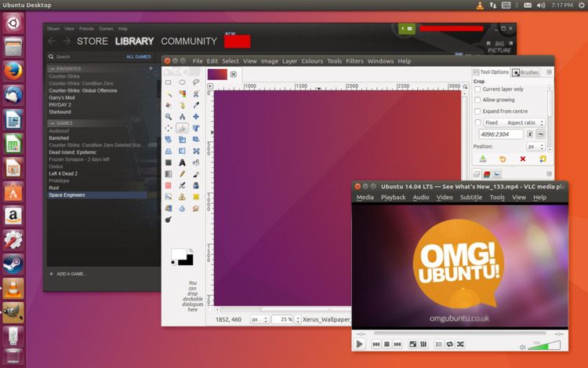The width and height of the screenshot is (588, 368).
Task: Check the Expand from centre option
Action: 478,111
